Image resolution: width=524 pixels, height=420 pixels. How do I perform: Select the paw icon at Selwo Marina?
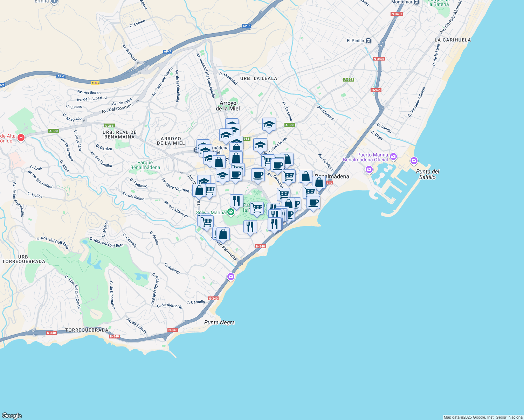(x=231, y=211)
